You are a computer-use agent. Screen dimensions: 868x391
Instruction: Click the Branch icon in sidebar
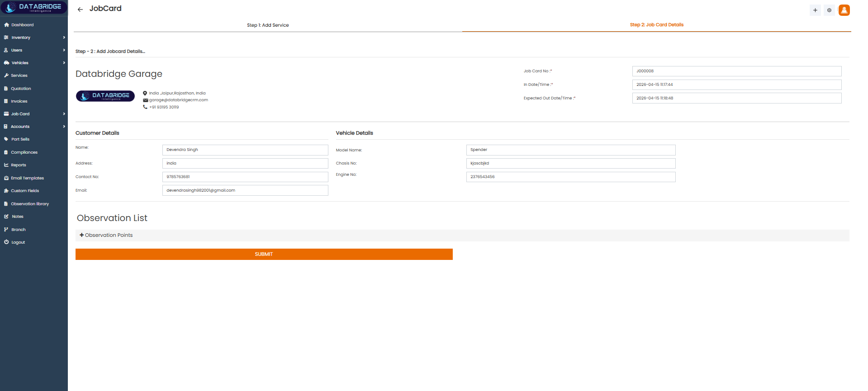pyautogui.click(x=6, y=230)
